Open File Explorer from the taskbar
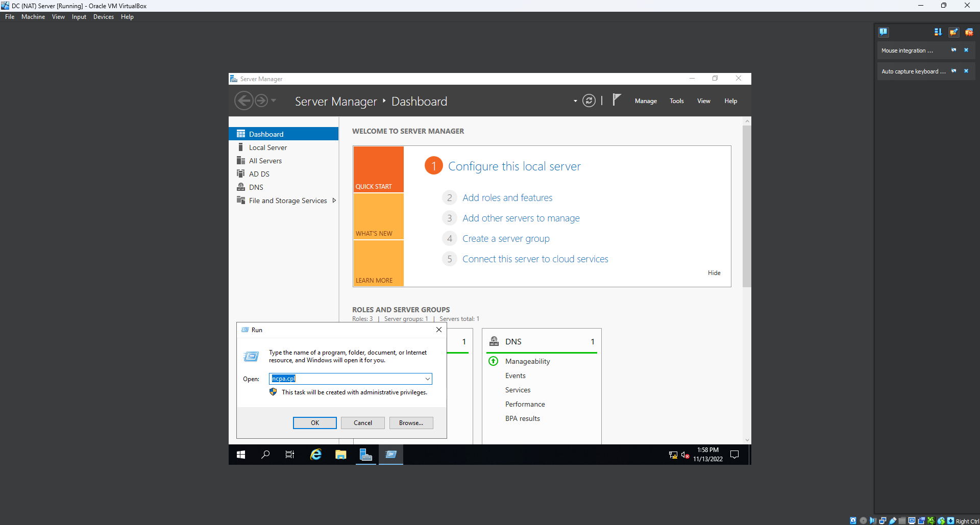 point(340,454)
